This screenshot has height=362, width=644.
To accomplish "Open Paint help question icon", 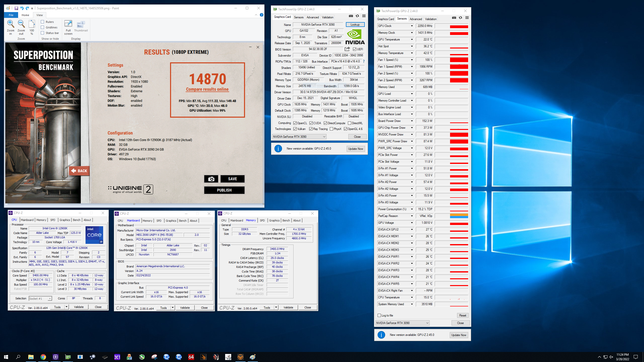I will 262,15.
